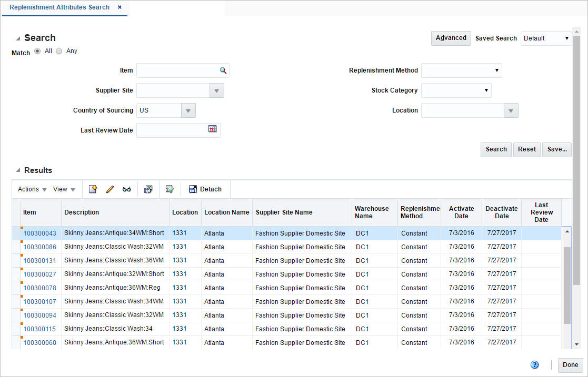Open the View menu in Results
The width and height of the screenshot is (588, 377).
(x=62, y=189)
